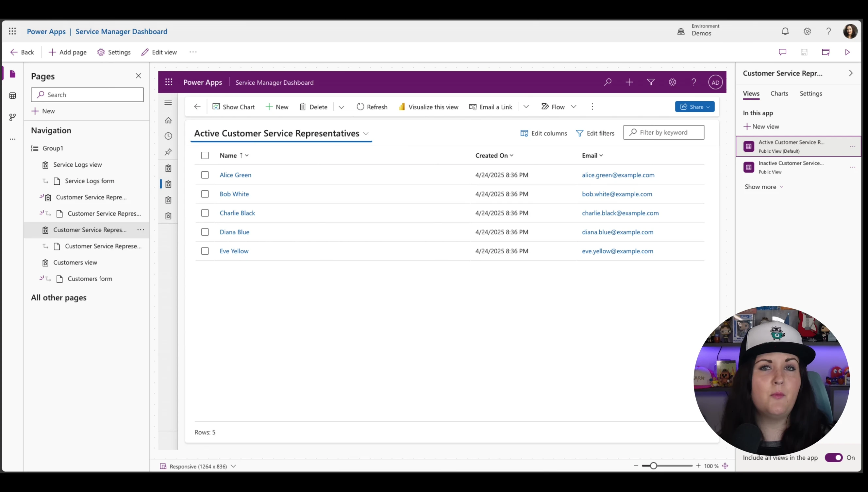Open settings gear in top header
Viewport: 868px width, 492px height.
pos(807,31)
